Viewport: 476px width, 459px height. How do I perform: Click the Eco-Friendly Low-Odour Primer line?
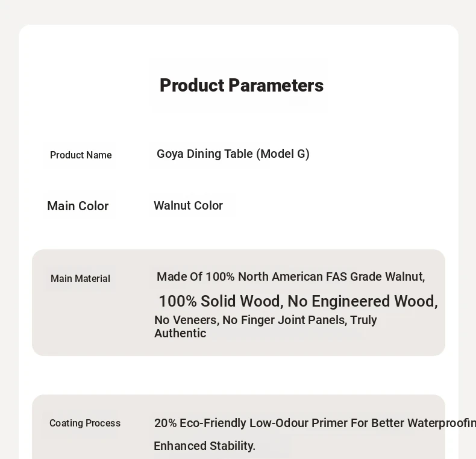click(315, 423)
